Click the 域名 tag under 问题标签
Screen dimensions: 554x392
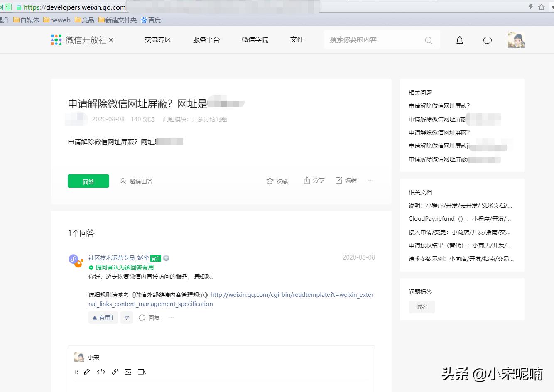tap(422, 307)
